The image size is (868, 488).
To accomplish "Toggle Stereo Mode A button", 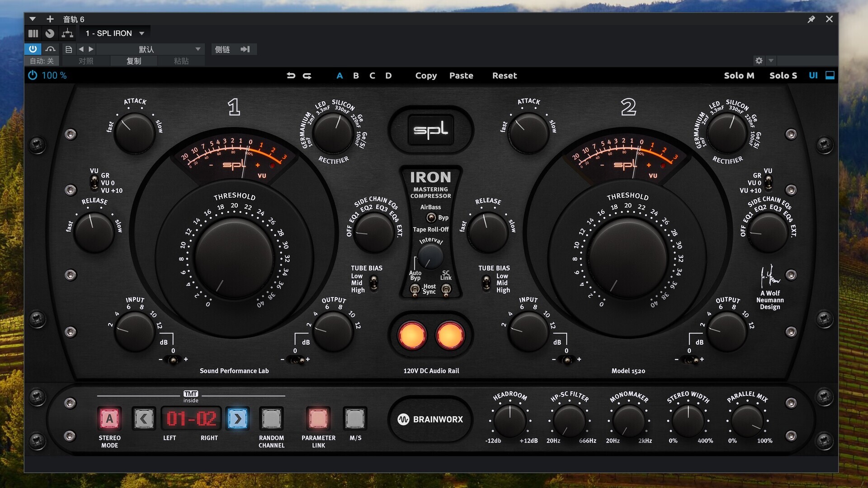I will point(109,419).
